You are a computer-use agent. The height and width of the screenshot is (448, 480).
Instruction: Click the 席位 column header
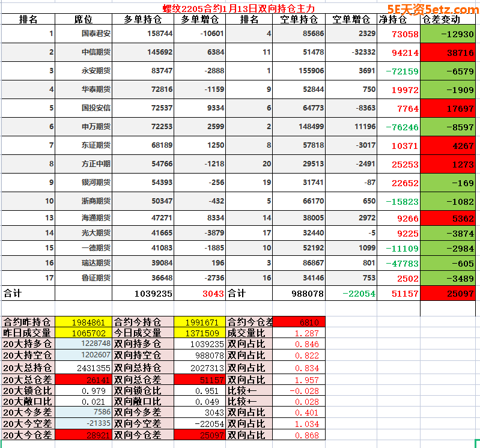click(84, 19)
